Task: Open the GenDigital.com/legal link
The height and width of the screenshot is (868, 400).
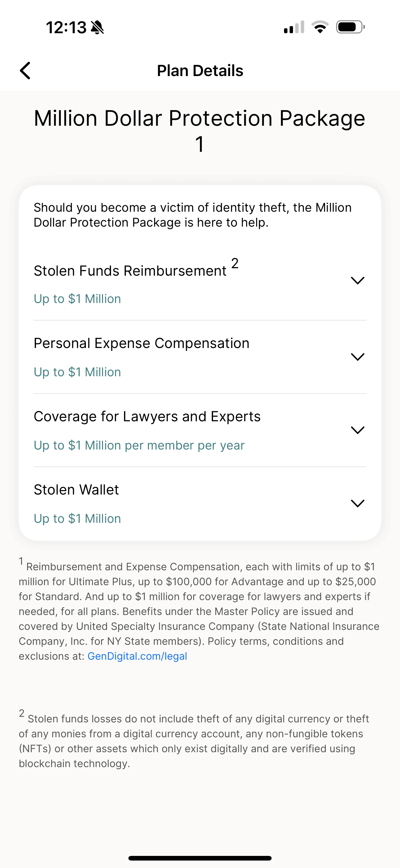Action: click(137, 656)
